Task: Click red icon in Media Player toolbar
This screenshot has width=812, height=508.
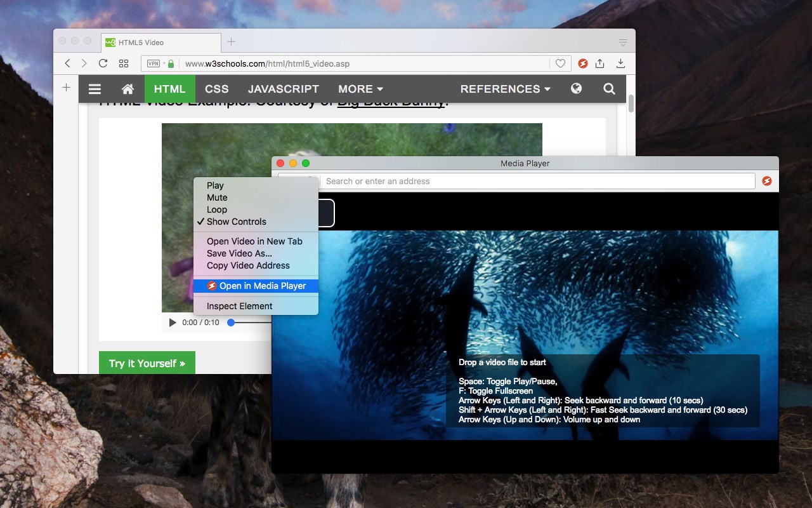Action: 766,181
